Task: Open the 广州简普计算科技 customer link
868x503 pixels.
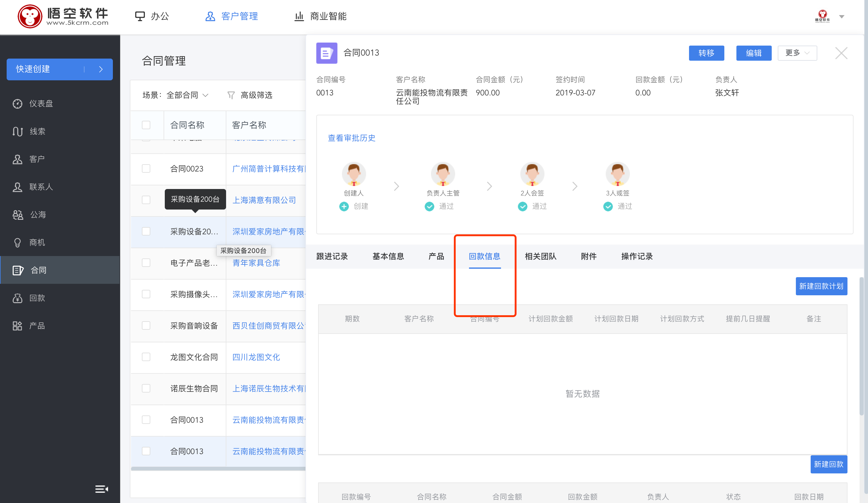Action: [269, 168]
